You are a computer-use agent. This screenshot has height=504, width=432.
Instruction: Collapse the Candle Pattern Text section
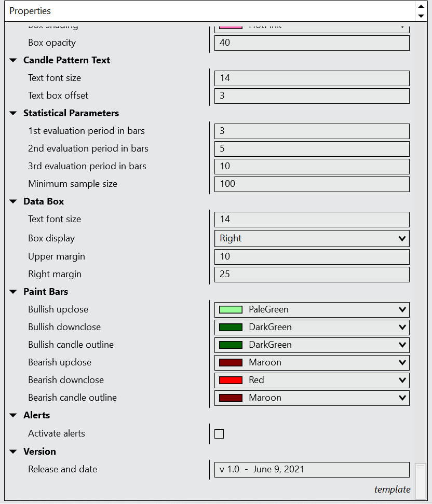[x=14, y=60]
